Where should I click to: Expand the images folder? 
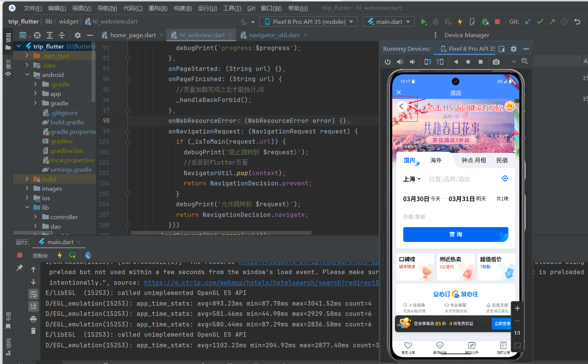click(27, 188)
